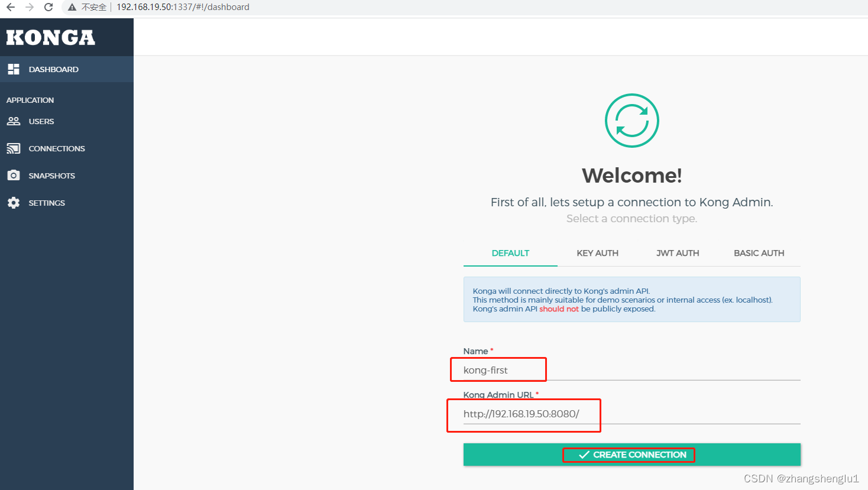Click the Connections cast icon
Screen dimensions: 868x490
click(14, 148)
